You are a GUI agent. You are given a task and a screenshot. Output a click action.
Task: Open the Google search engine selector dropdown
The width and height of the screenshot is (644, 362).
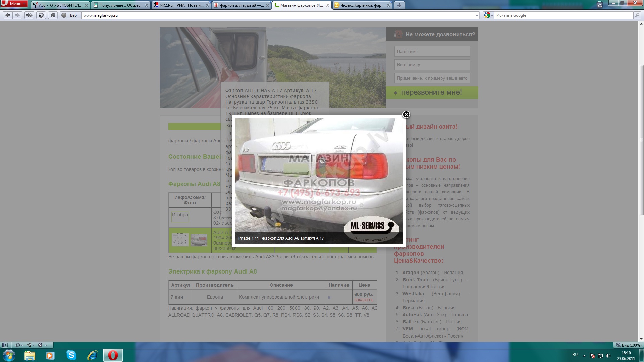[x=488, y=15]
